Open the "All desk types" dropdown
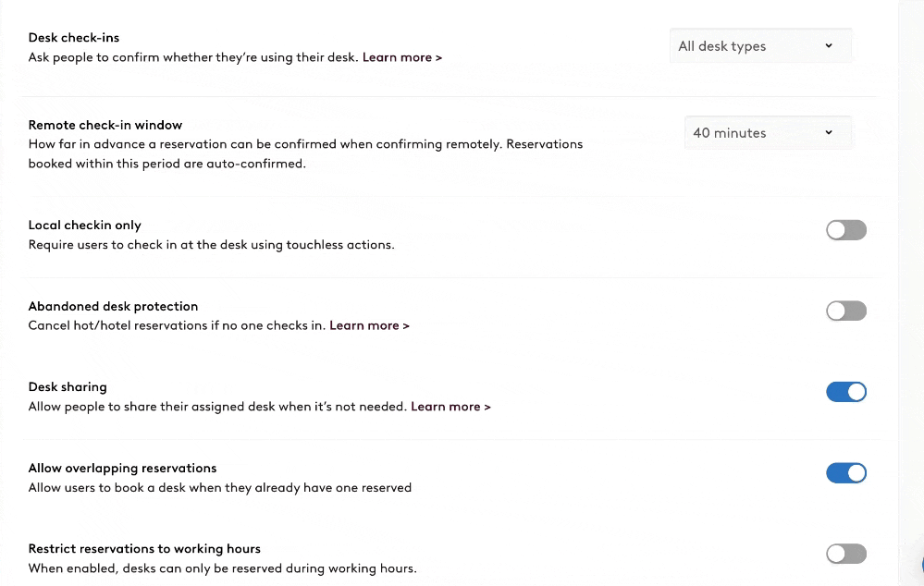The height and width of the screenshot is (586, 924). click(x=758, y=46)
